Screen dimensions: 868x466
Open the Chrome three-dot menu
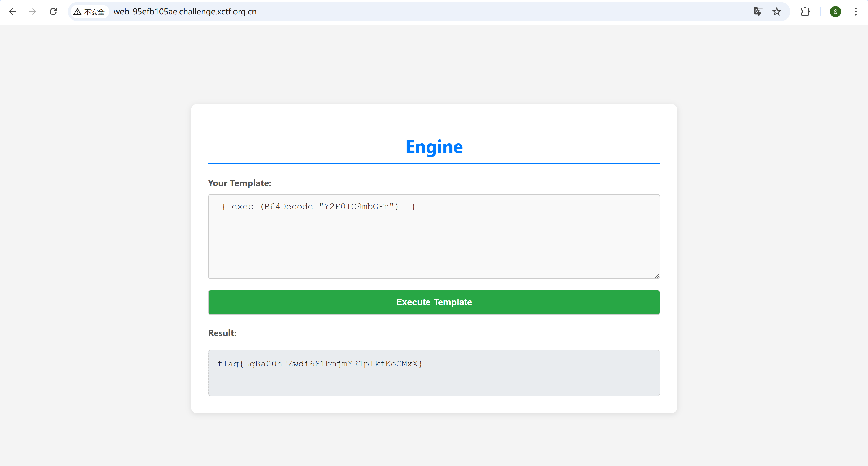pyautogui.click(x=856, y=12)
